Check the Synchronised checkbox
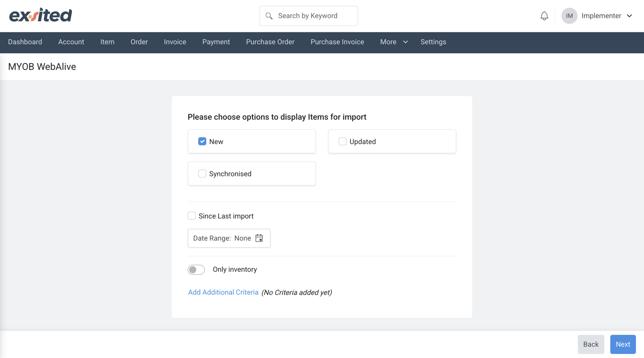The height and width of the screenshot is (358, 644). coord(202,173)
